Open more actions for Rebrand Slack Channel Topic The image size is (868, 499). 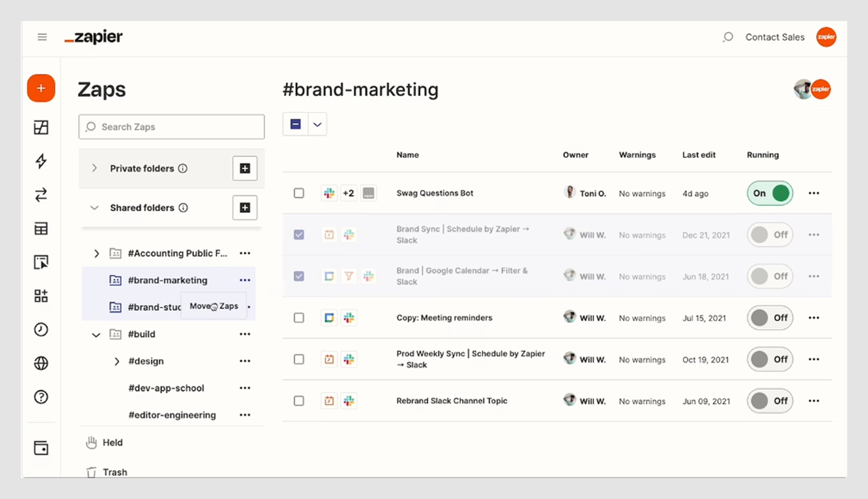click(814, 401)
